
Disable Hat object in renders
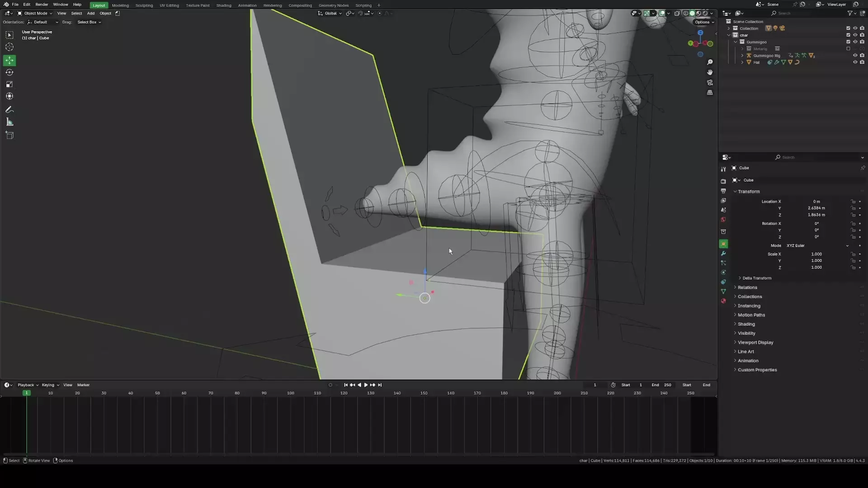point(862,62)
